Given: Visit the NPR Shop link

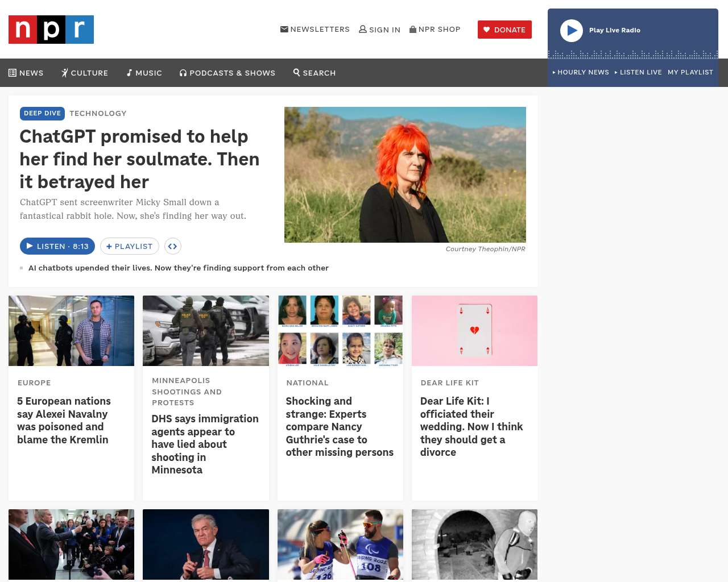Looking at the screenshot, I should coord(435,29).
